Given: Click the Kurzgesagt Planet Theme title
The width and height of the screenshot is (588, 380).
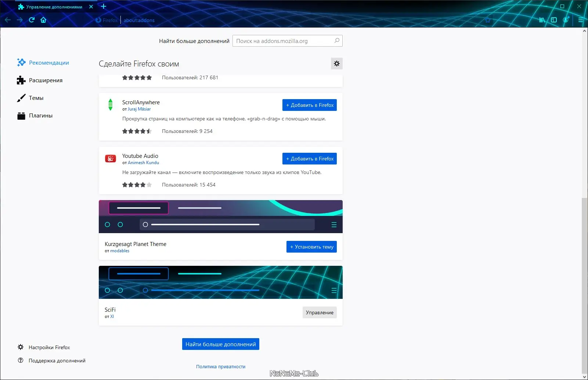Looking at the screenshot, I should pyautogui.click(x=136, y=244).
